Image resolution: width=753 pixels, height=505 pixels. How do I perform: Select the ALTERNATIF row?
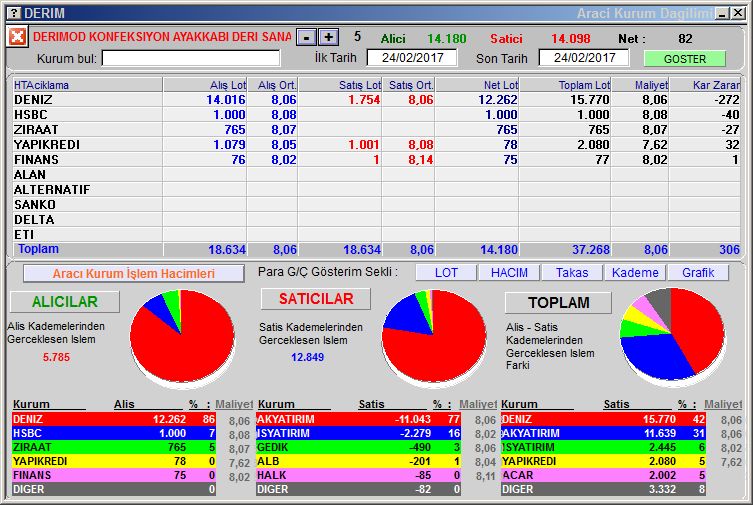[376, 190]
